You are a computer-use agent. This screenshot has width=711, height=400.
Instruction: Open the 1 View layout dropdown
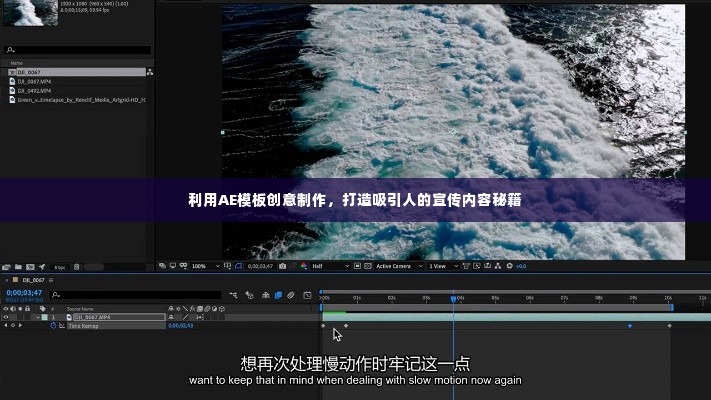(x=443, y=266)
